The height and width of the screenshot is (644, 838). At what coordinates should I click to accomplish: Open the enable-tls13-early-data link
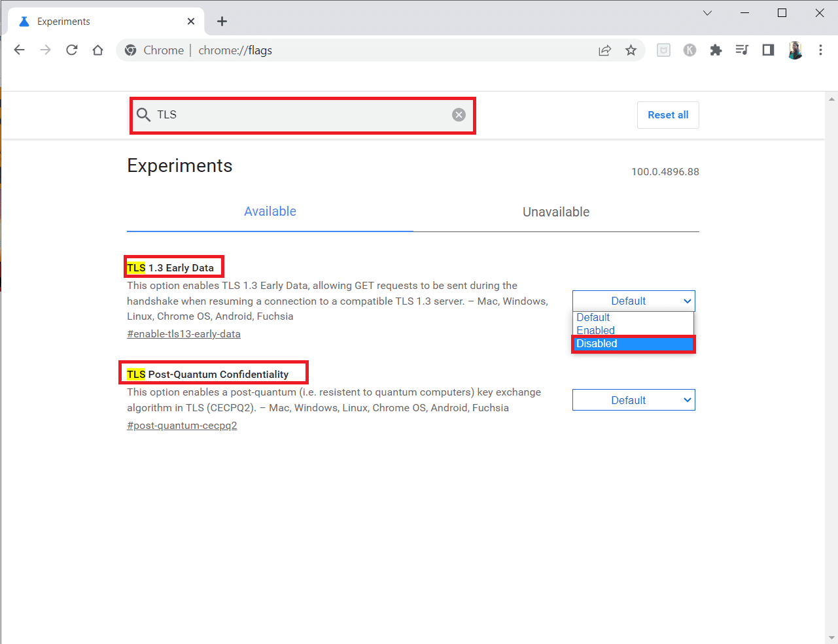tap(184, 333)
